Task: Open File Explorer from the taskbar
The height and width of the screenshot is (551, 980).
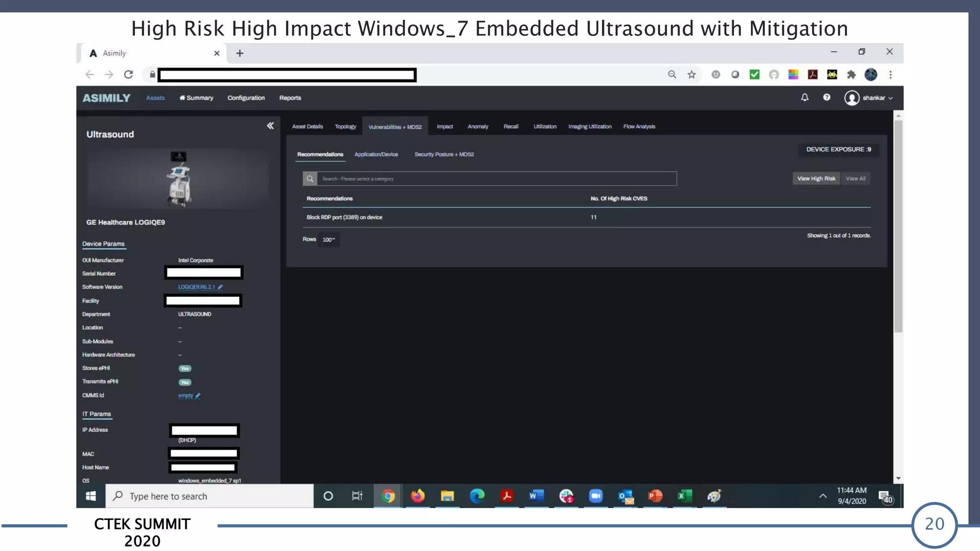Action: pyautogui.click(x=447, y=496)
